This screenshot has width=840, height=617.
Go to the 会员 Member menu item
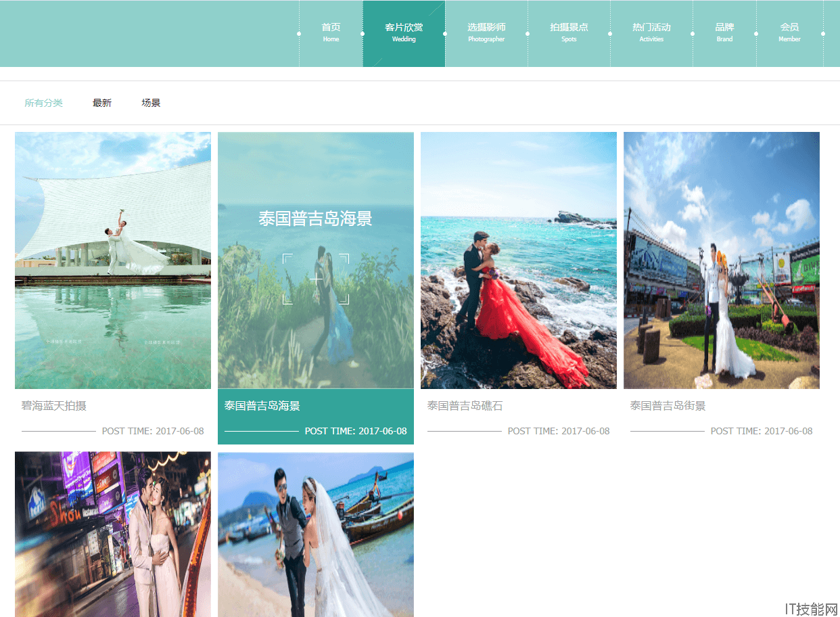(x=789, y=33)
